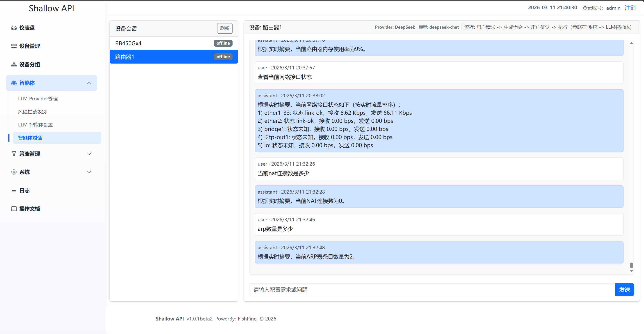The image size is (644, 334).
Task: Click the chat scrollbar up arrow
Action: (631, 43)
